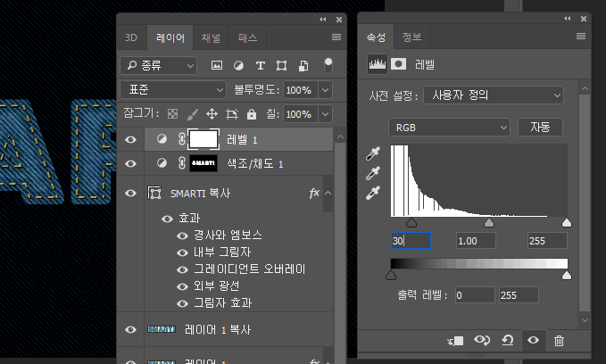The height and width of the screenshot is (364, 606).
Task: Select the mask icon in Properties
Action: point(398,63)
